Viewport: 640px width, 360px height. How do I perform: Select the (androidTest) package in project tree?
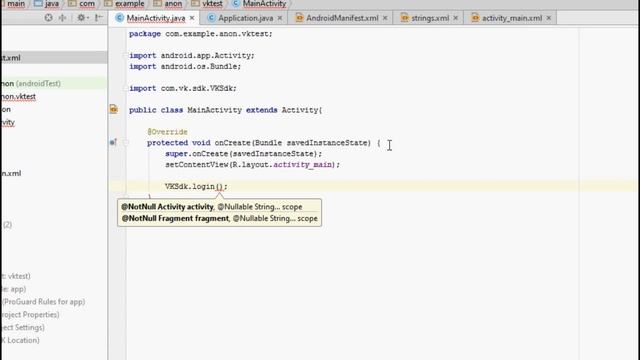tap(54, 83)
